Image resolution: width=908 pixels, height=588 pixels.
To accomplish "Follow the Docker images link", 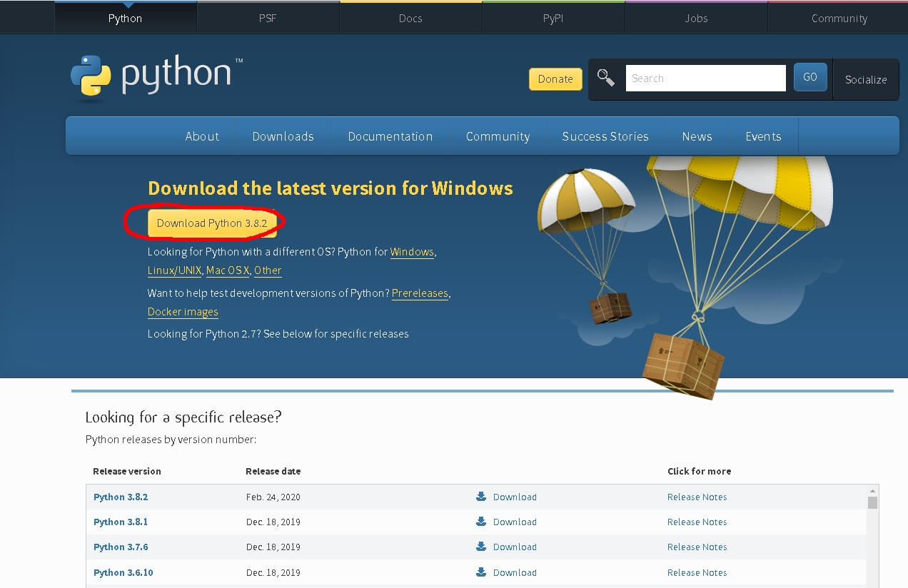I will (183, 312).
